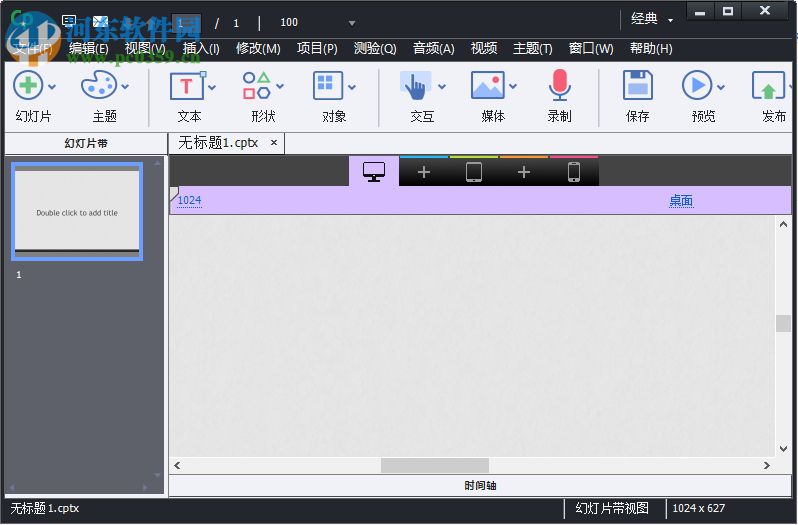This screenshot has height=525, width=798.
Task: Click the vertical scrollbar thumb
Action: 783,324
